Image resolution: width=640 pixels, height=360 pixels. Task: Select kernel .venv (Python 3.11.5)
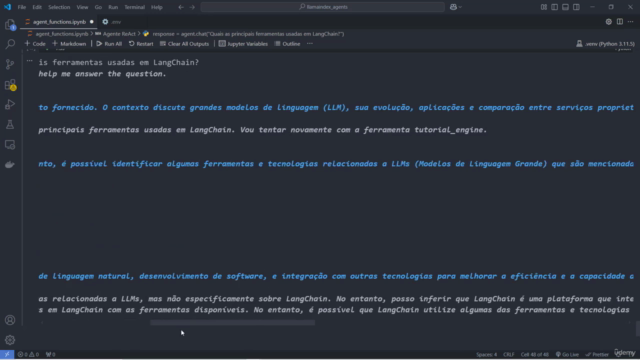(605, 44)
